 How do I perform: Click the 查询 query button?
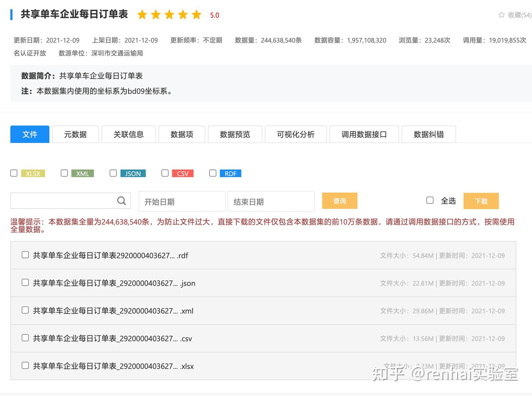coord(340,200)
